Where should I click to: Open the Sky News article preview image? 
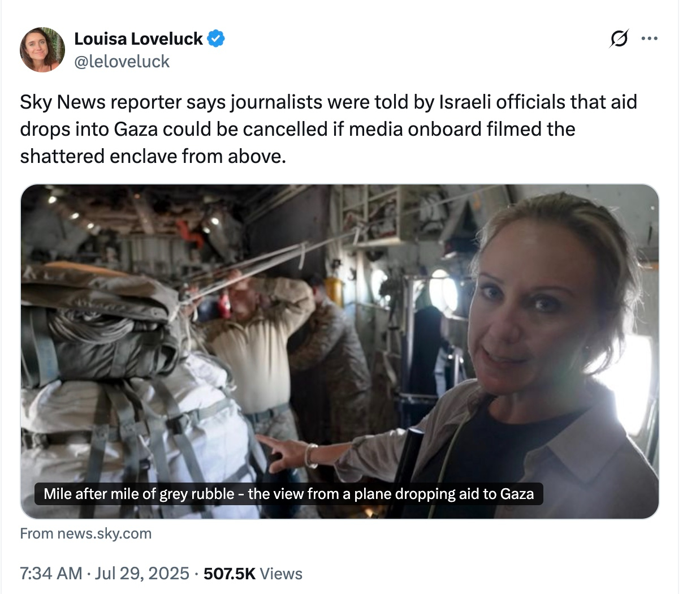click(x=340, y=351)
